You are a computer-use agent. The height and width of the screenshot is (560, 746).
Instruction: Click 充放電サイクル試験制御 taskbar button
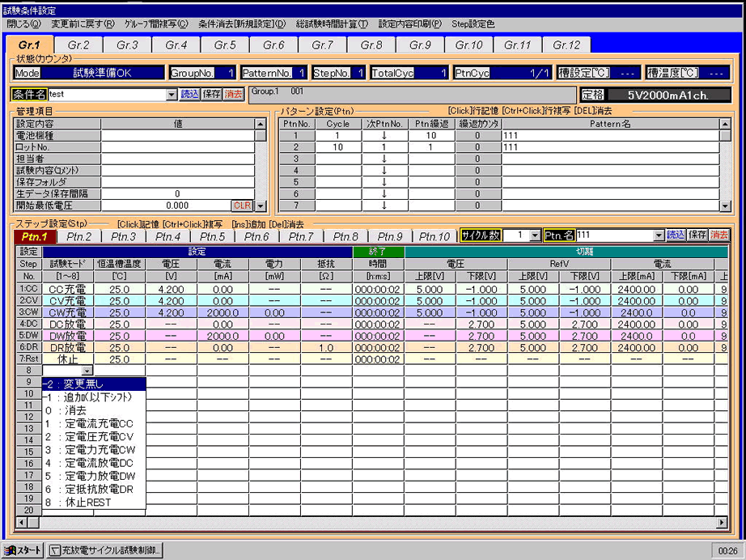(105, 550)
